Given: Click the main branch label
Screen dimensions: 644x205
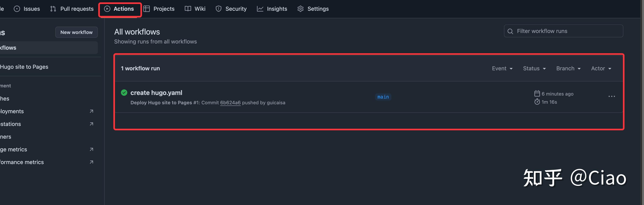Looking at the screenshot, I should 383,97.
